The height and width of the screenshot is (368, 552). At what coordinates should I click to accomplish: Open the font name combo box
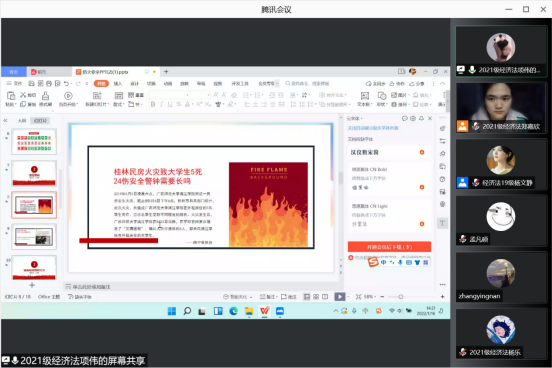(x=169, y=95)
